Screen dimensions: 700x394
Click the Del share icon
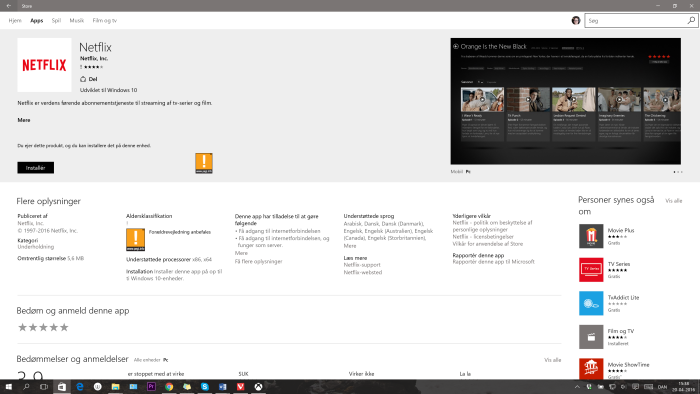83,79
